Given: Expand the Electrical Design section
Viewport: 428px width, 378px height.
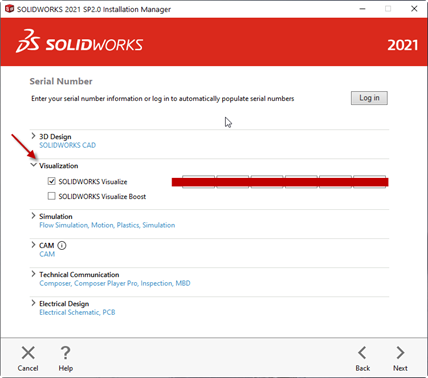Looking at the screenshot, I should click(x=33, y=303).
